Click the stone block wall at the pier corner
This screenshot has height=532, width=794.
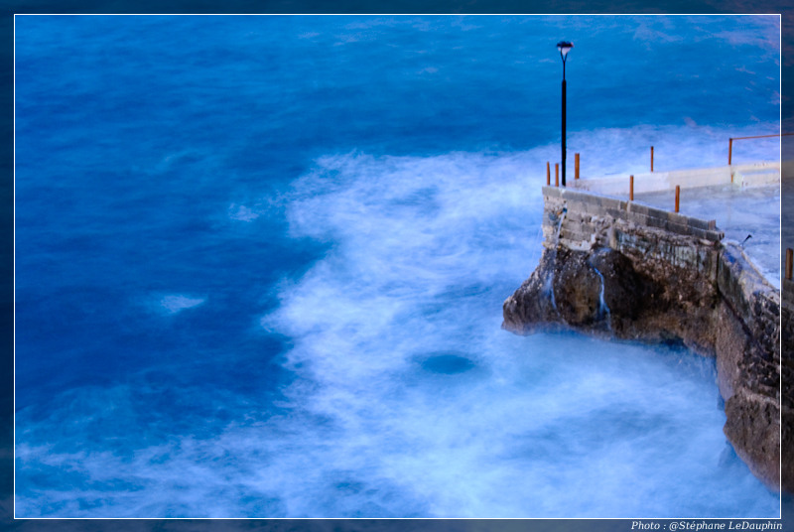click(x=586, y=215)
